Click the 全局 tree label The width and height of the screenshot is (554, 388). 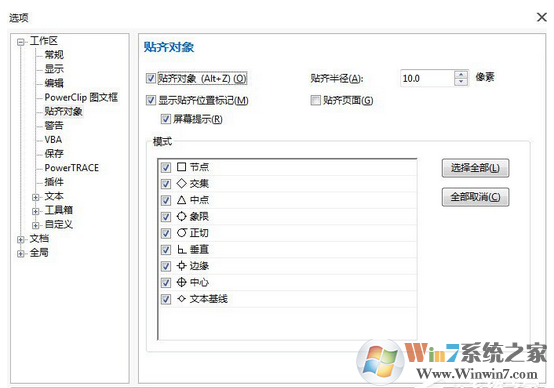tap(39, 252)
